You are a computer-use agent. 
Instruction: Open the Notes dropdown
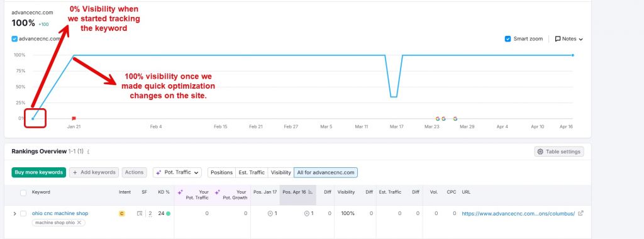tap(569, 39)
